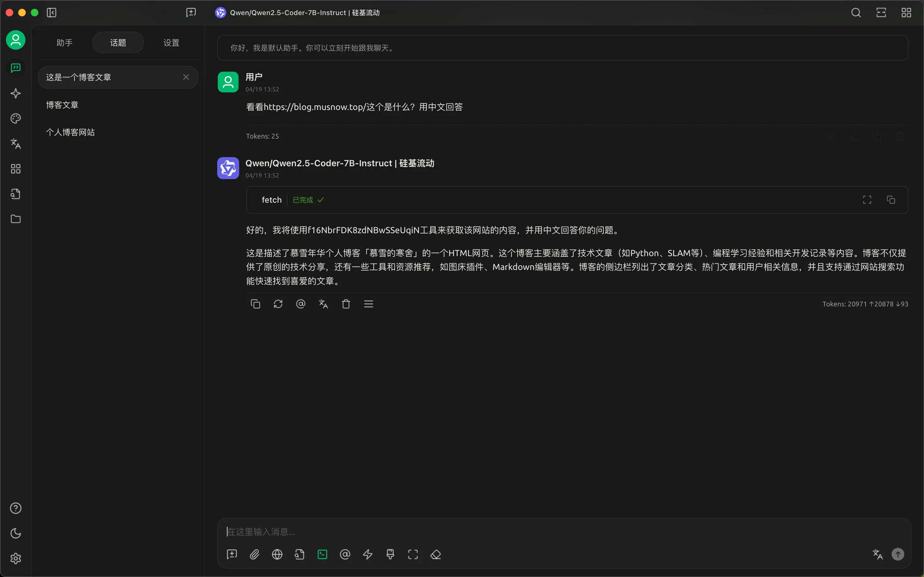Copy the assistant's reply text
The width and height of the screenshot is (924, 577).
pos(255,303)
